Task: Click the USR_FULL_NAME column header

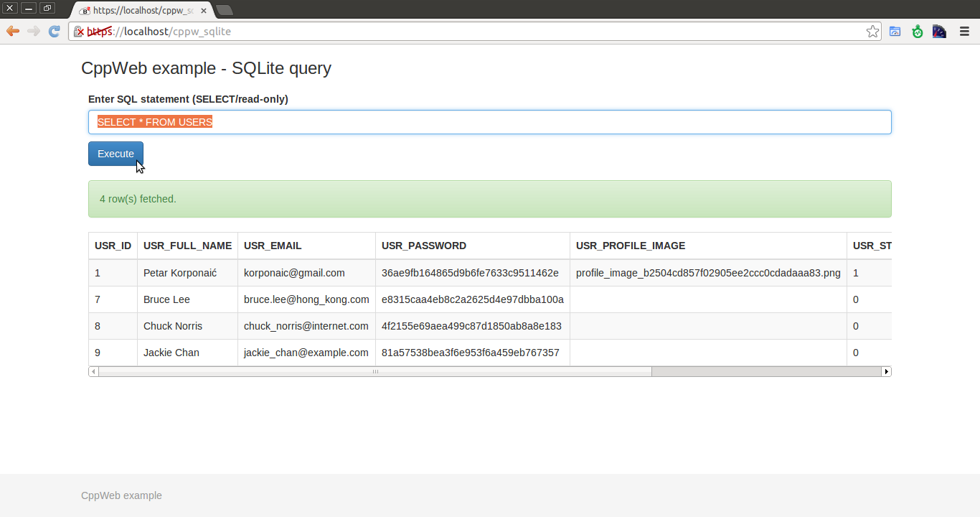Action: click(187, 246)
